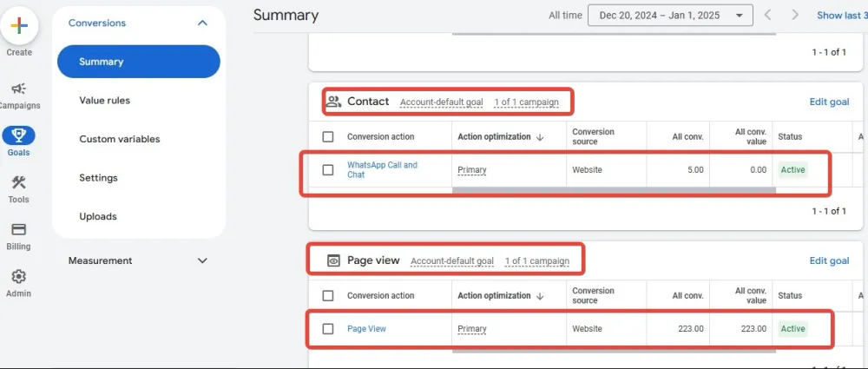Click All conv. value 223.00 cell
868x369 pixels.
753,328
